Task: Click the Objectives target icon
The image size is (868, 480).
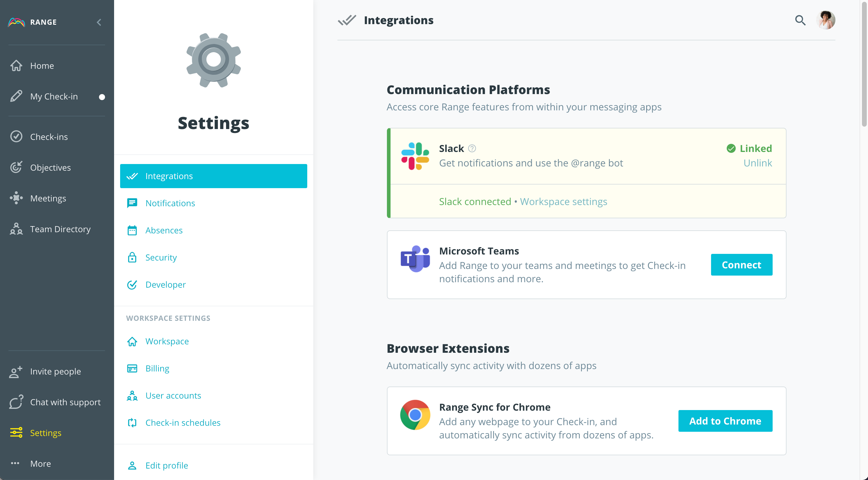Action: tap(16, 167)
